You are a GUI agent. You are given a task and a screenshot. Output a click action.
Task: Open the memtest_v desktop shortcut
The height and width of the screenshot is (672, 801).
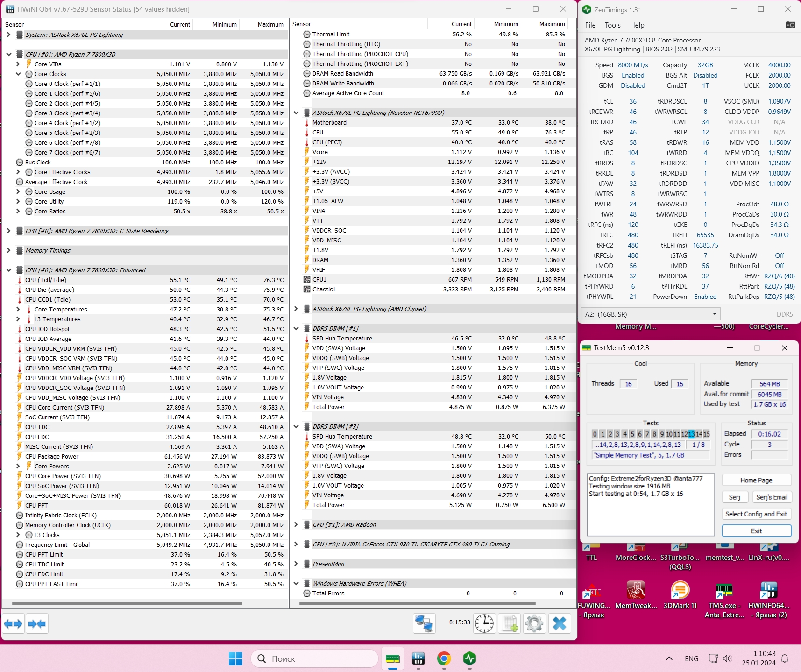[x=725, y=552]
